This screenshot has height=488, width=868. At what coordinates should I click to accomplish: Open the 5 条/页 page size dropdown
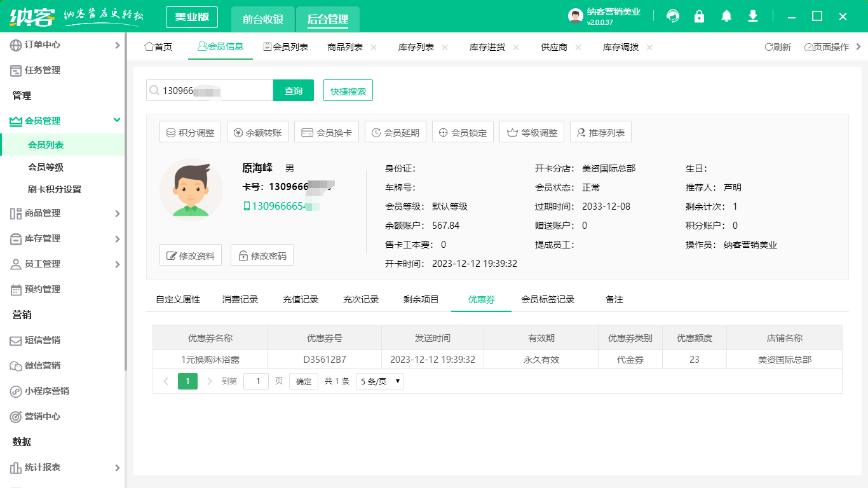[380, 381]
